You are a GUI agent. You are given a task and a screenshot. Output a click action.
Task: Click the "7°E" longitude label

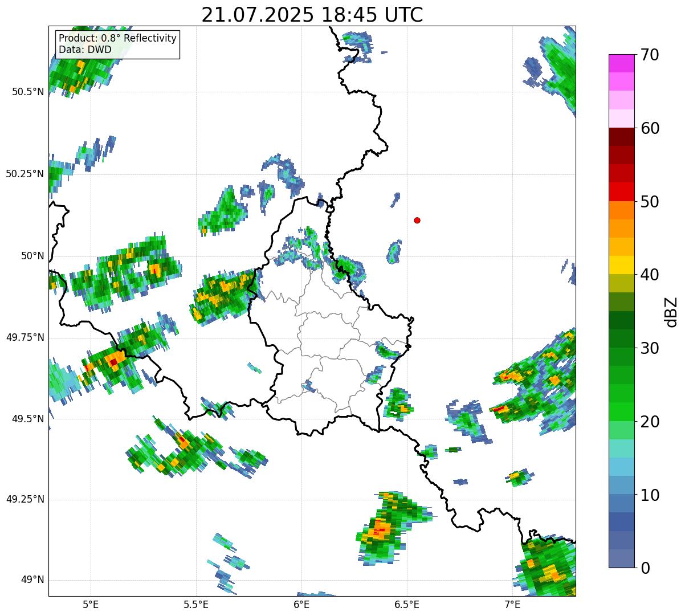(x=512, y=604)
